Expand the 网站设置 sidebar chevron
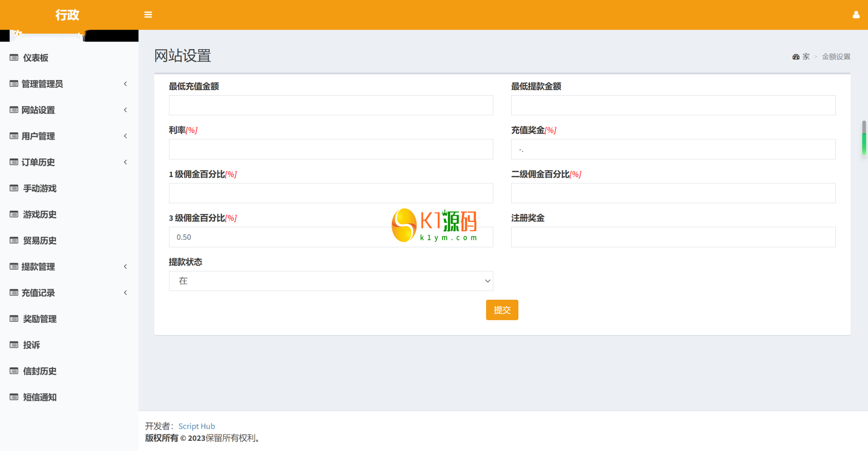 (125, 110)
